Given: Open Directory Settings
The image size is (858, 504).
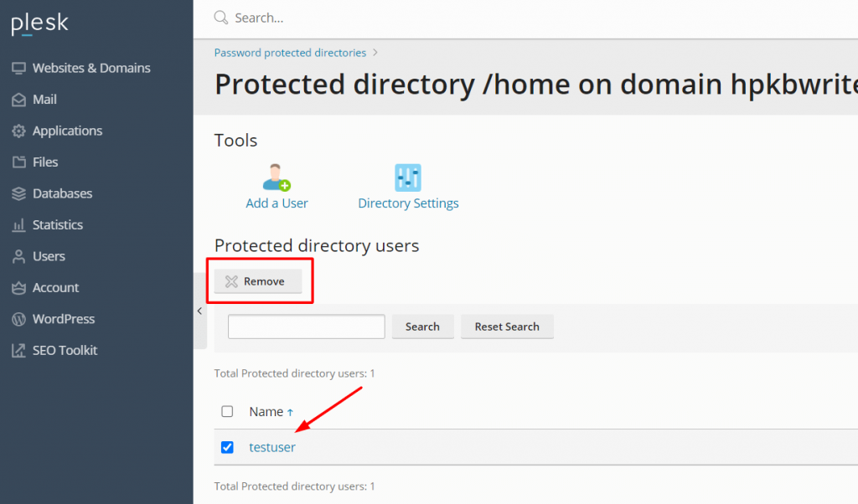Looking at the screenshot, I should pos(407,178).
